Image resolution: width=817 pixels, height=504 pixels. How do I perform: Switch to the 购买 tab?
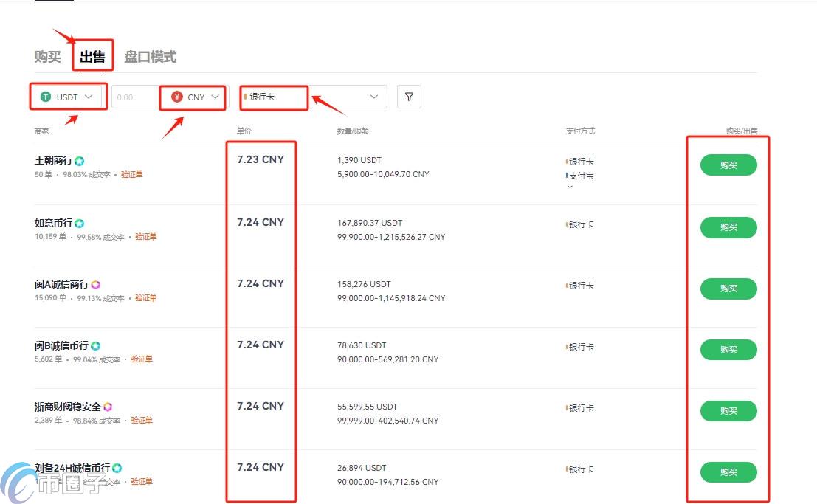48,57
